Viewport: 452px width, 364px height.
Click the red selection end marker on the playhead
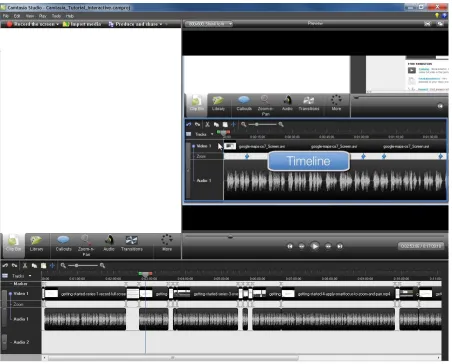tap(150, 274)
